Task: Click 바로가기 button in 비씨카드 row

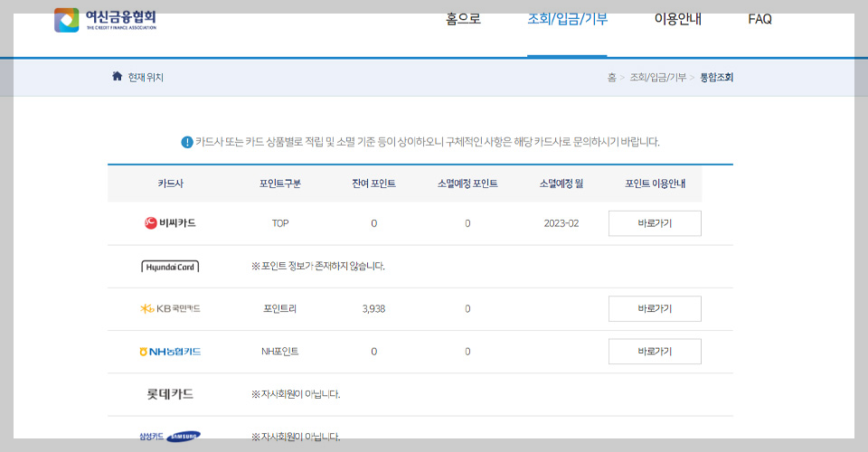Action: tap(655, 223)
